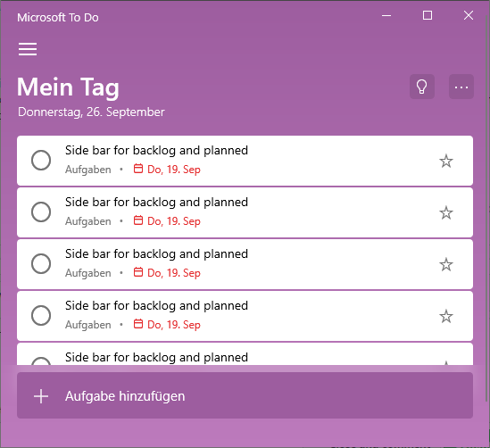Viewport: 490px width, 448px height.
Task: Open suggestions via the lightbulb icon
Action: pos(422,87)
